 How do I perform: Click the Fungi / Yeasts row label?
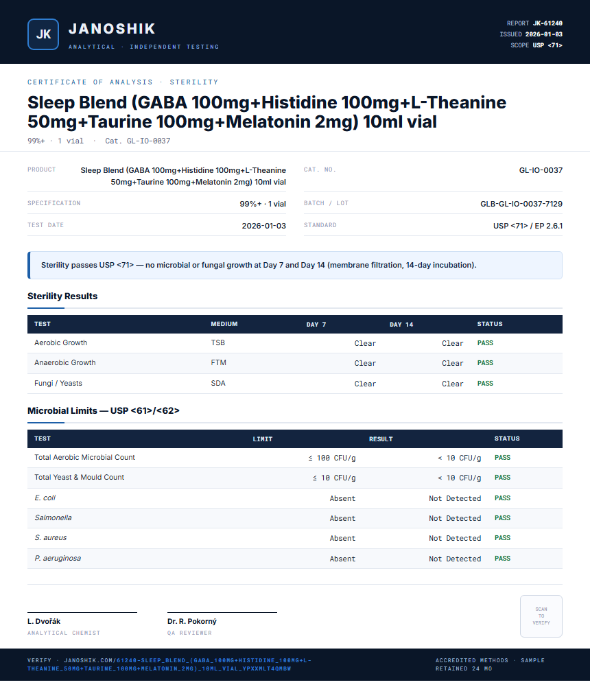58,384
